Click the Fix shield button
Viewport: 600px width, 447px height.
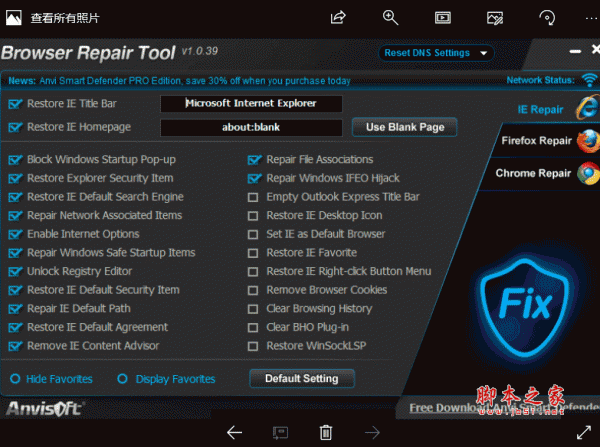pyautogui.click(x=525, y=309)
